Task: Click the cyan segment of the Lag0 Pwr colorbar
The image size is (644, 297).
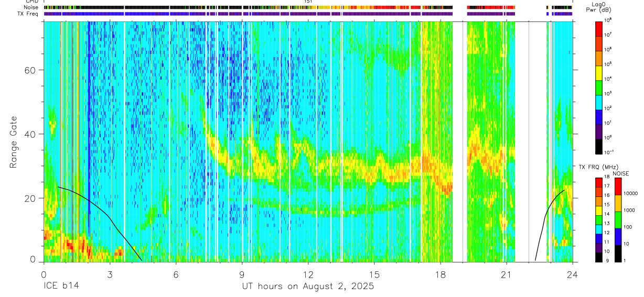Action: click(x=599, y=103)
